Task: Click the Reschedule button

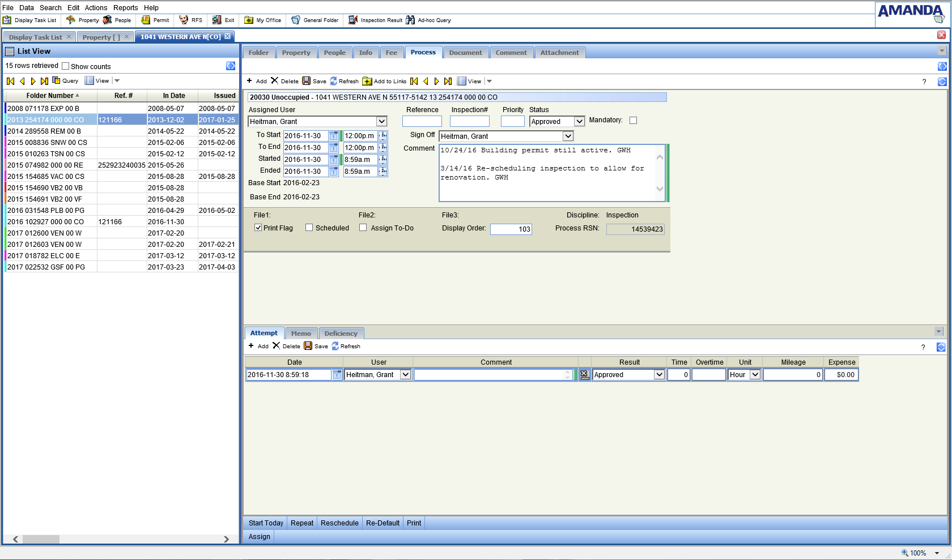Action: (x=339, y=523)
